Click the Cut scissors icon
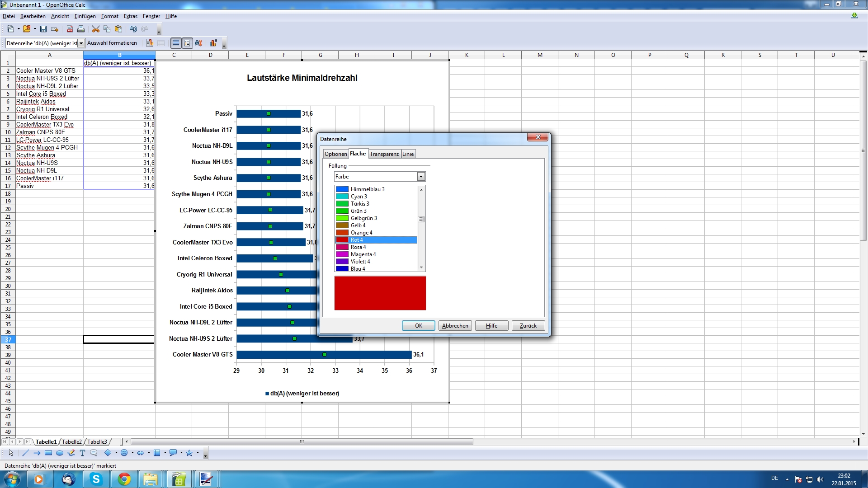This screenshot has height=488, width=868. [96, 29]
